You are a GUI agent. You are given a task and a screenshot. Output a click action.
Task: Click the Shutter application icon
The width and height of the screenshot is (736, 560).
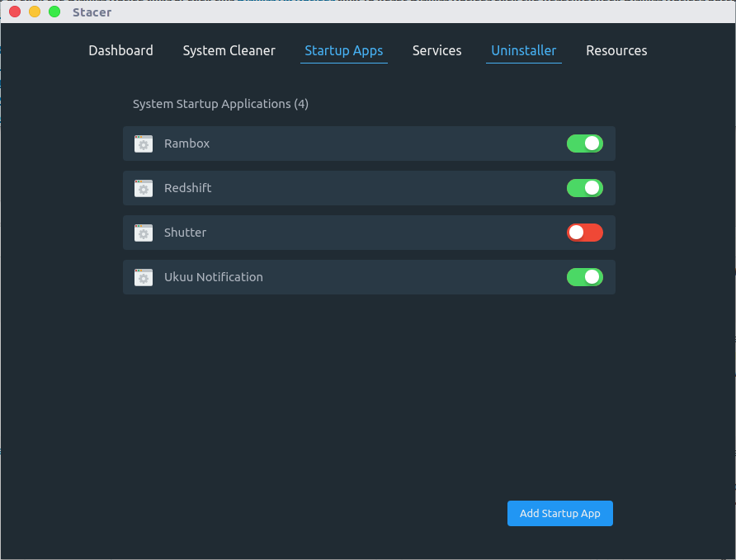(144, 233)
